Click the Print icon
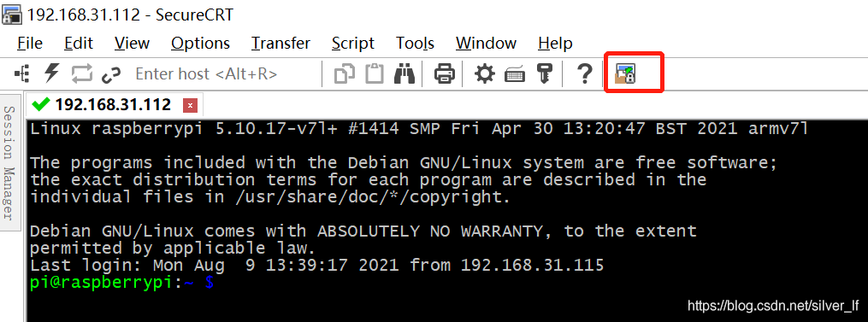 tap(445, 73)
